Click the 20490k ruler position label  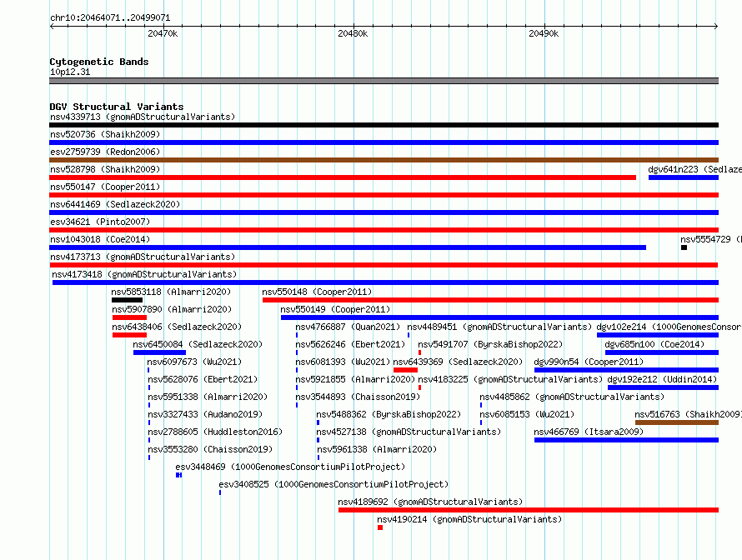click(544, 33)
